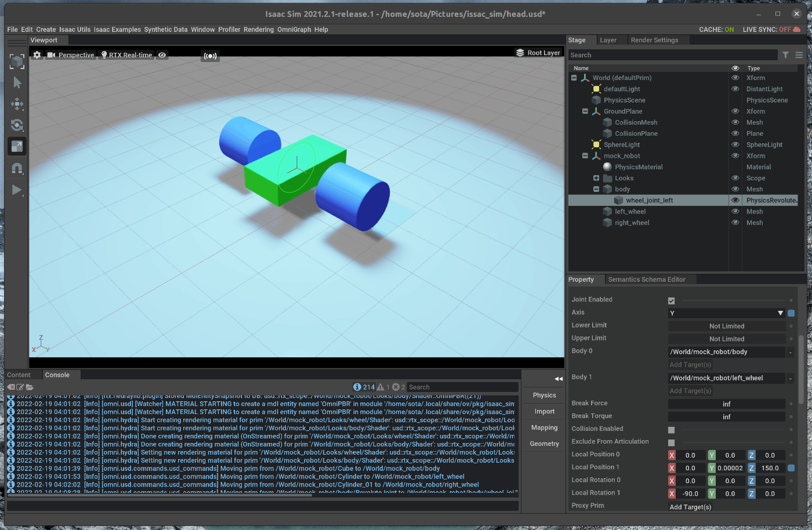
Task: Open the Root Layer selector
Action: point(538,53)
